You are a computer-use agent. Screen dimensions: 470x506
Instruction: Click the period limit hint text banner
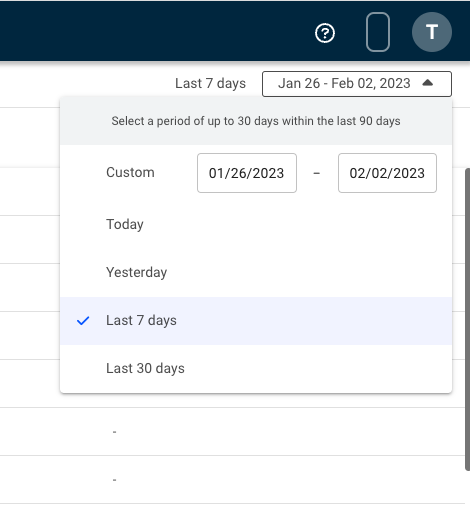click(x=256, y=121)
